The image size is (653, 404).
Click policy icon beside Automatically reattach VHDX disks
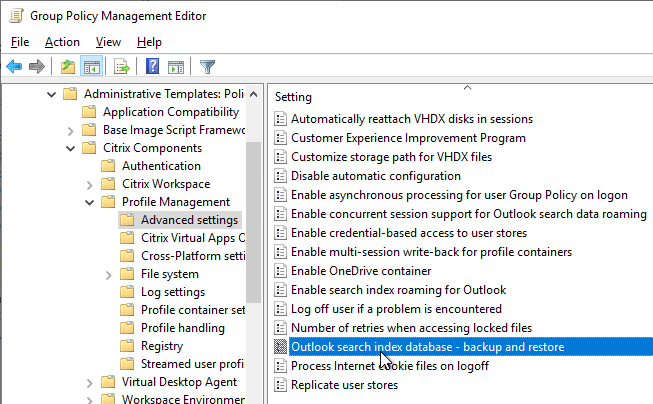point(280,119)
